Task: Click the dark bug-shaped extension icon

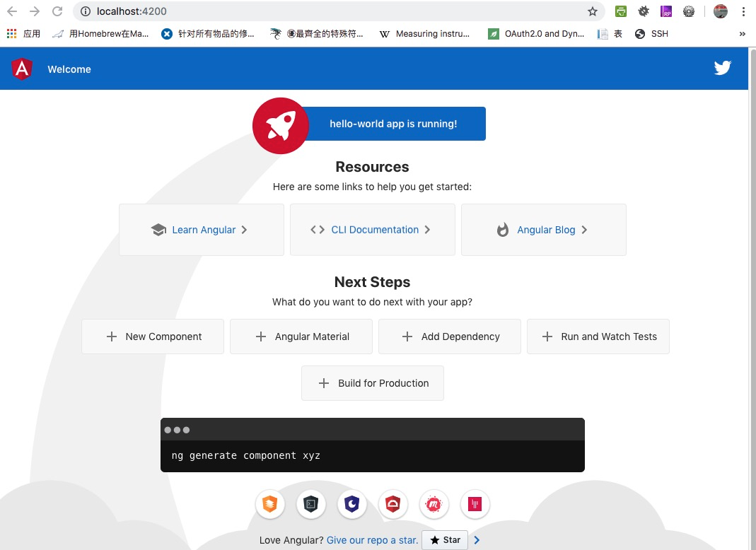Action: (x=644, y=11)
